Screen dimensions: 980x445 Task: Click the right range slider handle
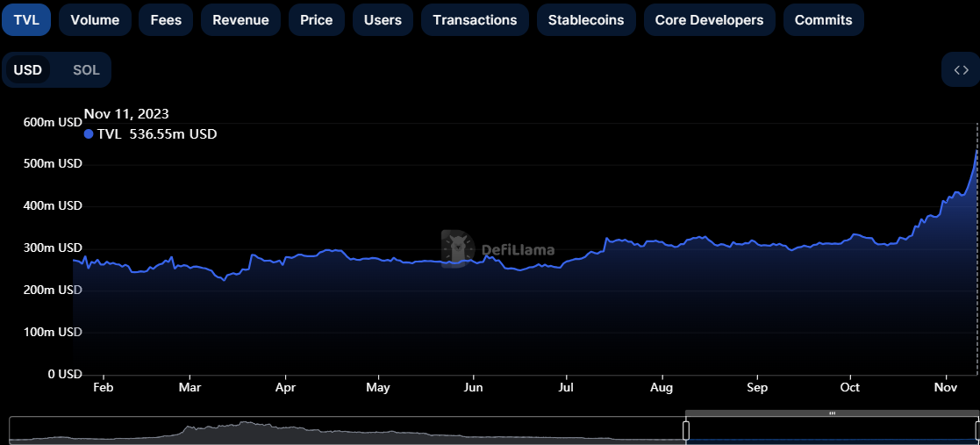(x=976, y=430)
